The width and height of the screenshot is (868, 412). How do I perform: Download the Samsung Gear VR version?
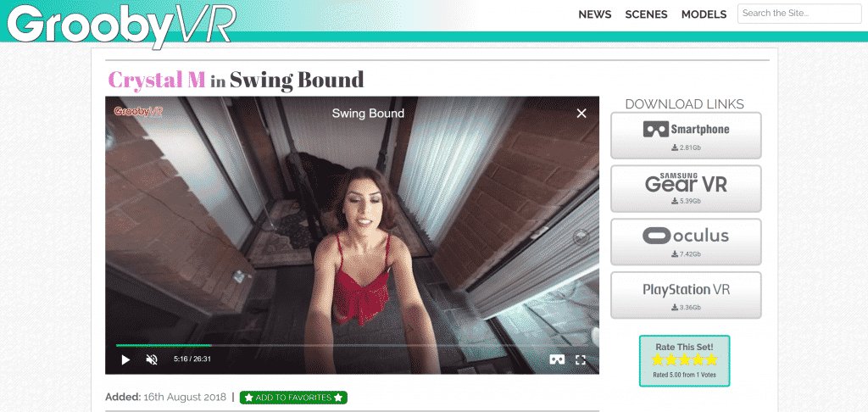(x=686, y=189)
